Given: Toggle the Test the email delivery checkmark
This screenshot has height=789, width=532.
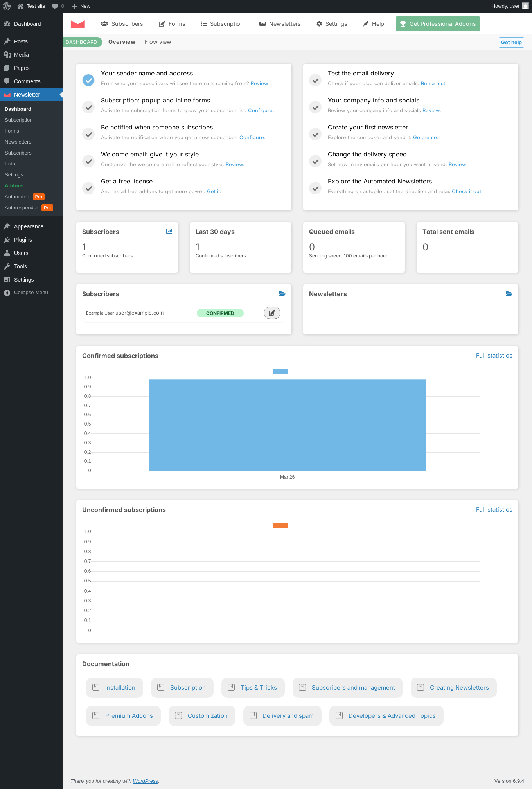Looking at the screenshot, I should (x=315, y=80).
